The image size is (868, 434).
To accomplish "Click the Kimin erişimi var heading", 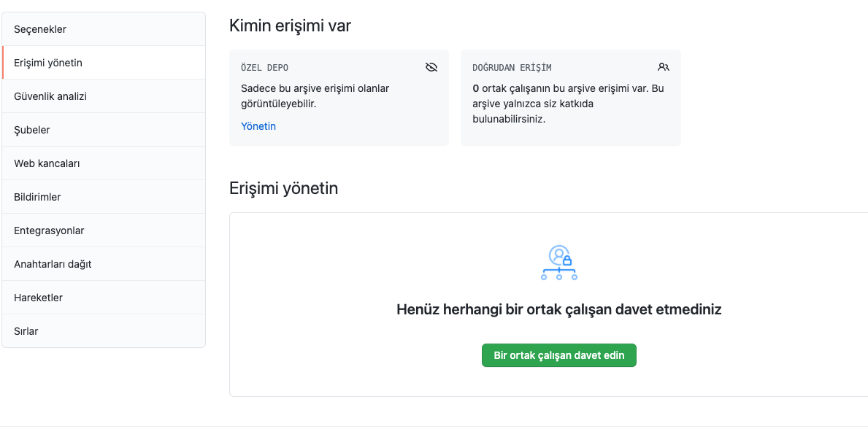I will pos(290,26).
